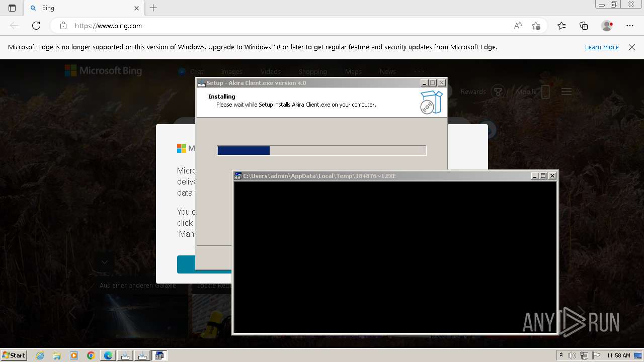Screen dimensions: 644x362
Task: Maximize the Akira Client setup window
Action: (432, 83)
